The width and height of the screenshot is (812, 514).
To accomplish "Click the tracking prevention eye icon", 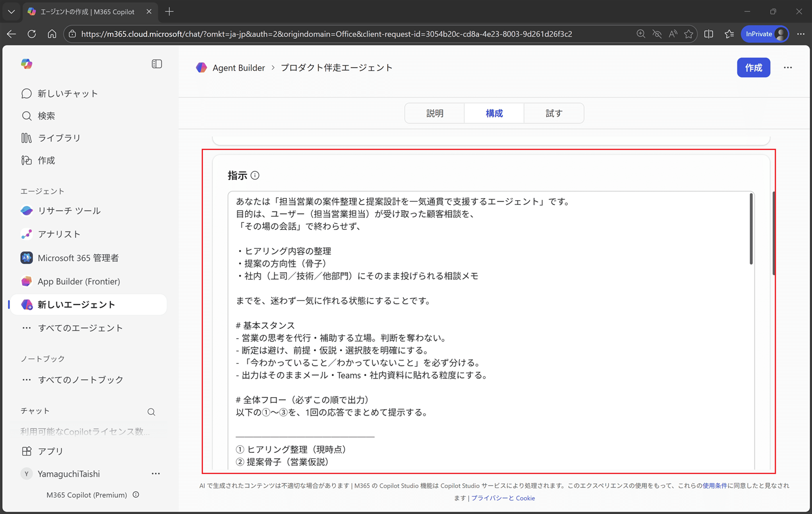I will point(657,34).
